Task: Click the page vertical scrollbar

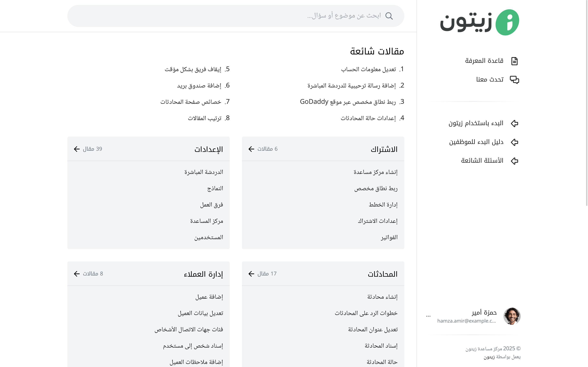Action: pyautogui.click(x=587, y=102)
